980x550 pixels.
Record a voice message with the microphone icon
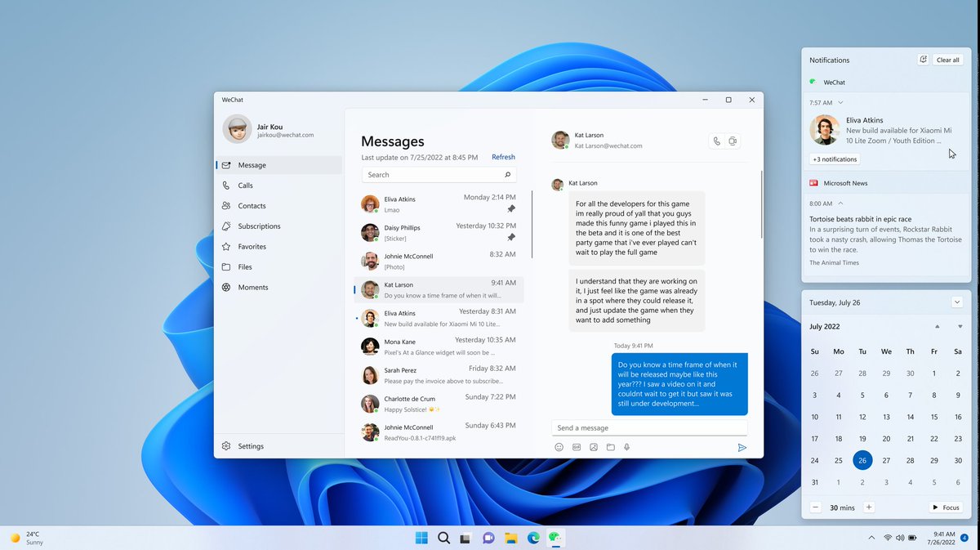pyautogui.click(x=627, y=447)
